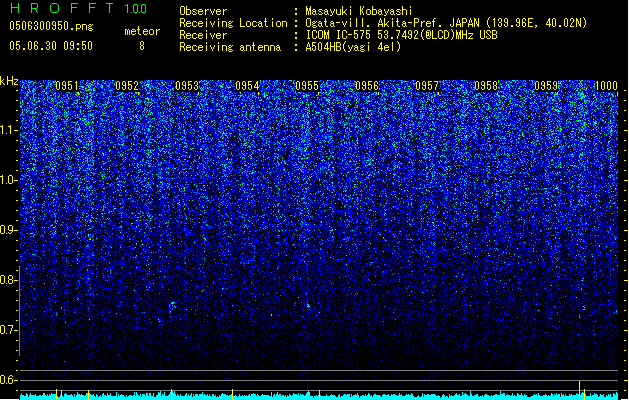Click the 0954 time marker
Screen dimensions: 629x400
247,86
